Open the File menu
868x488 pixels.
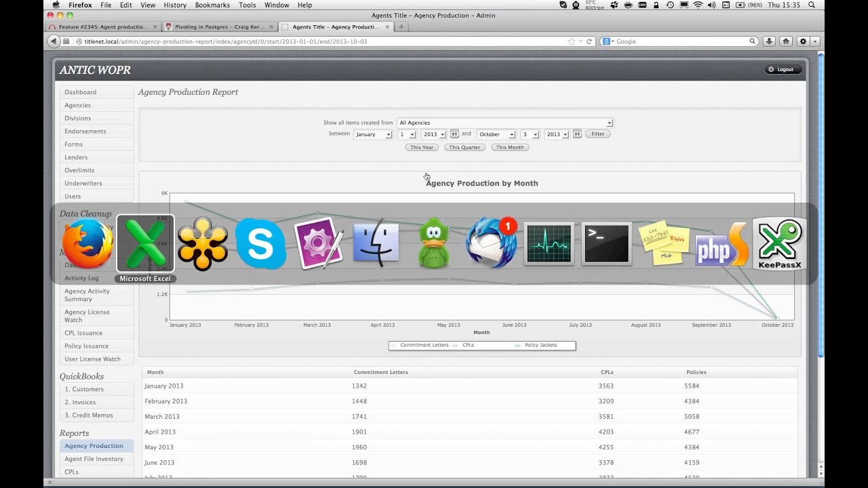point(106,5)
